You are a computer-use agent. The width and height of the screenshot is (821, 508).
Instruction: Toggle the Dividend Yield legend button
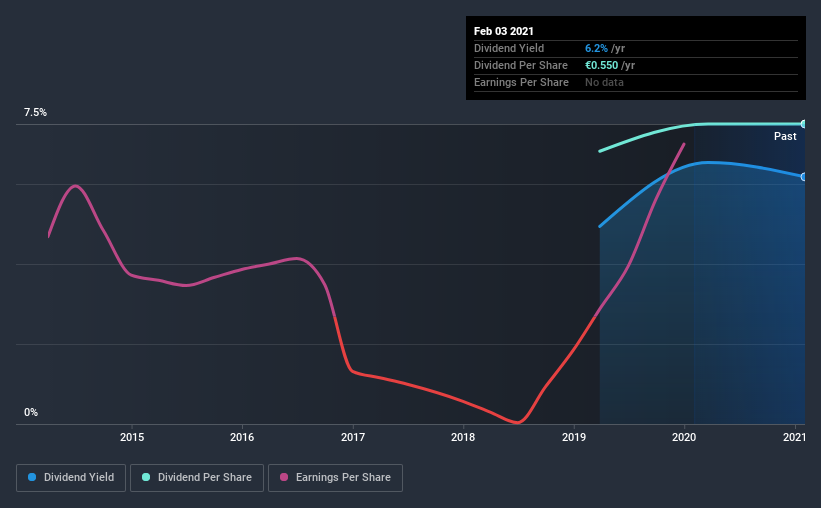pyautogui.click(x=71, y=478)
